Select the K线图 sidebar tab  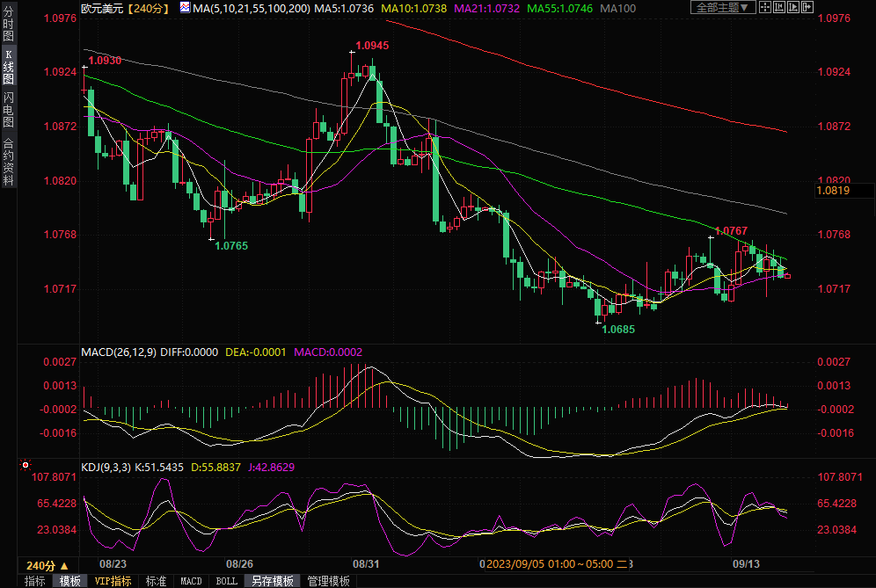9,68
